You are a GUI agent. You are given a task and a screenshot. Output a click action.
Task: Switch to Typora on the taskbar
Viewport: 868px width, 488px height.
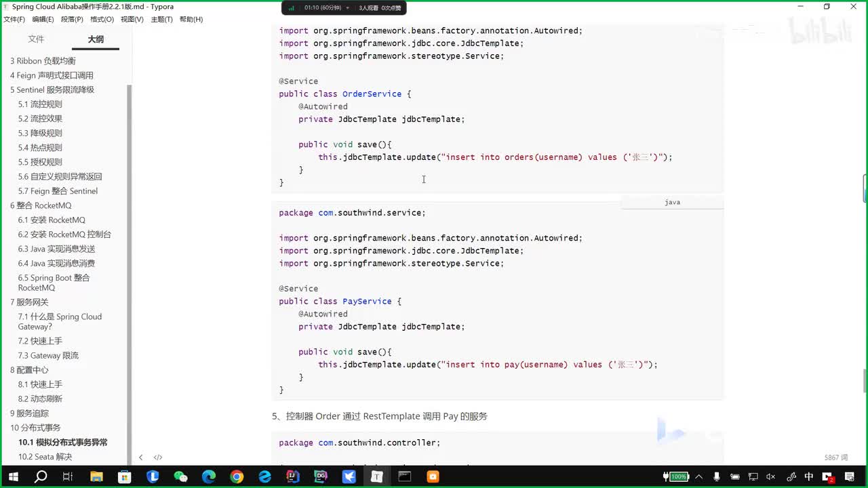tap(376, 476)
